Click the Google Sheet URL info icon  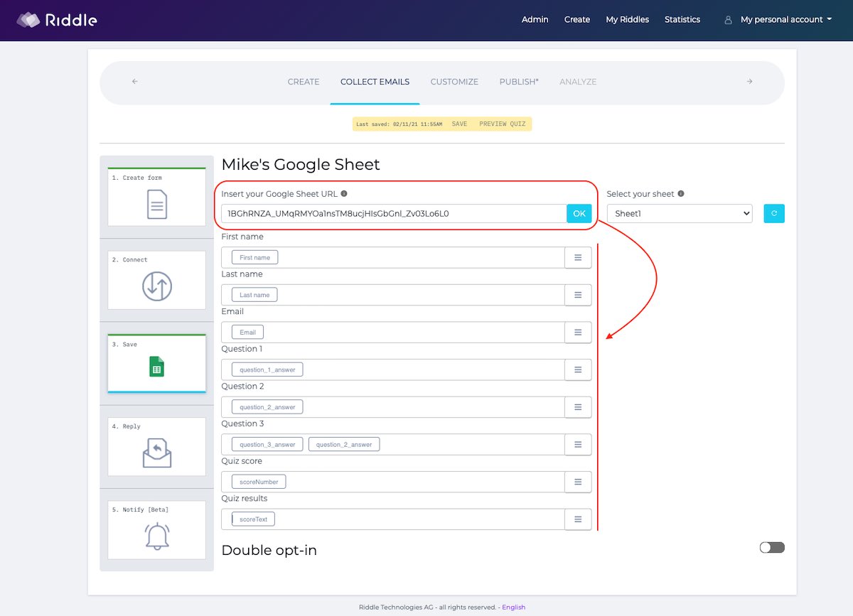pyautogui.click(x=344, y=193)
